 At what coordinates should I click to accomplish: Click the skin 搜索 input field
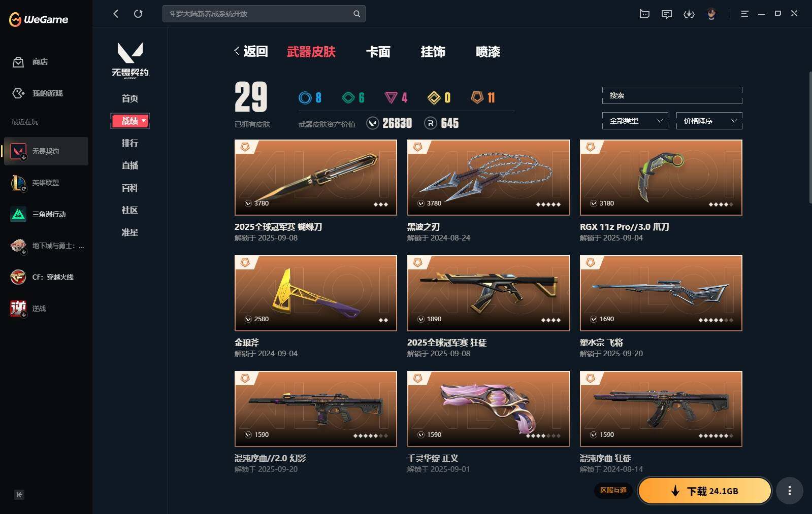tap(672, 95)
